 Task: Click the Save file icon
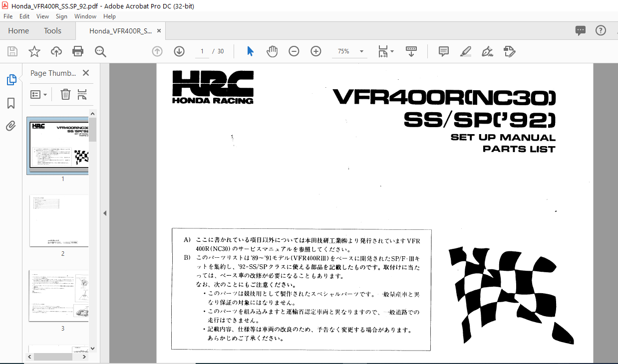point(12,51)
